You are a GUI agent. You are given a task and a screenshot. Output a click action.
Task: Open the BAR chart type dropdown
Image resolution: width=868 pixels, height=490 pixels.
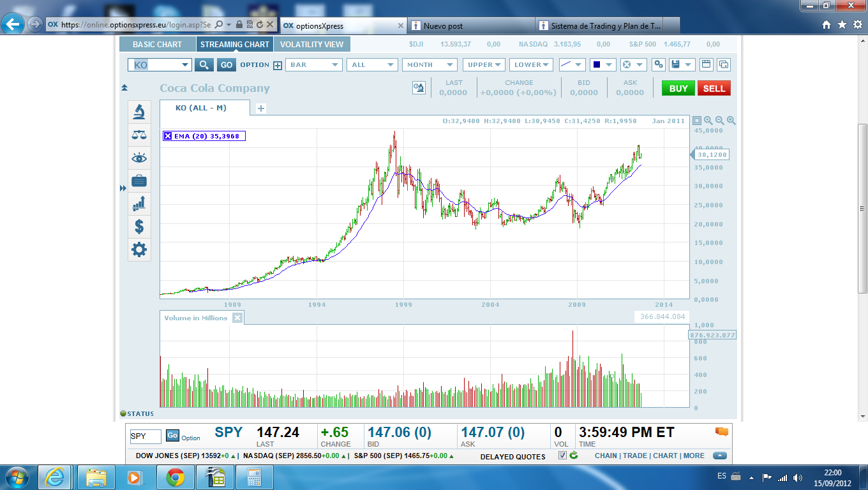[x=314, y=64]
